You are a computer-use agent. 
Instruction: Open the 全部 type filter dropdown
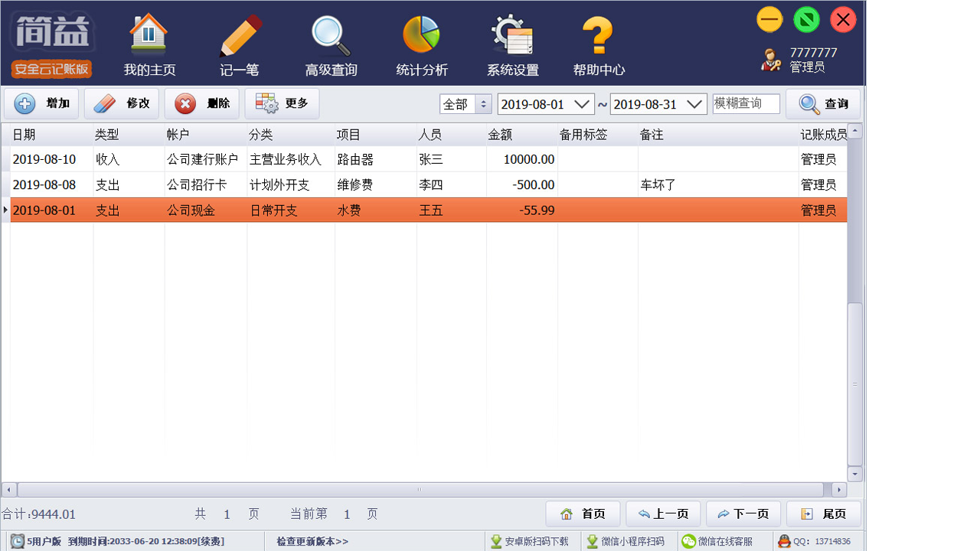(x=465, y=103)
